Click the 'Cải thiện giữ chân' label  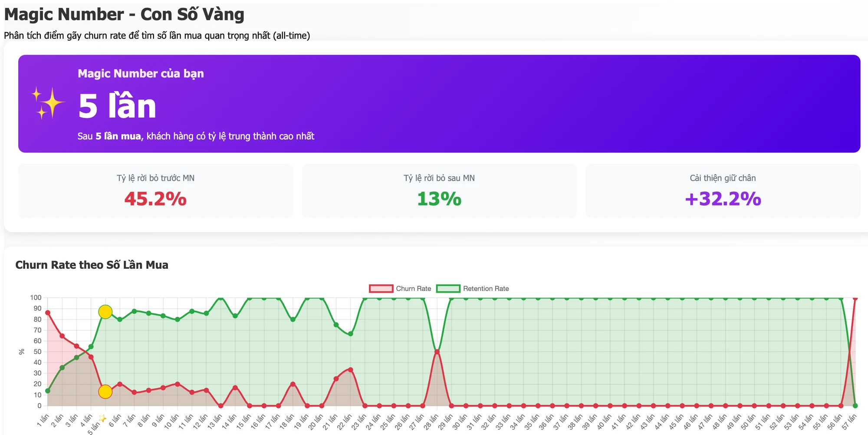[723, 178]
